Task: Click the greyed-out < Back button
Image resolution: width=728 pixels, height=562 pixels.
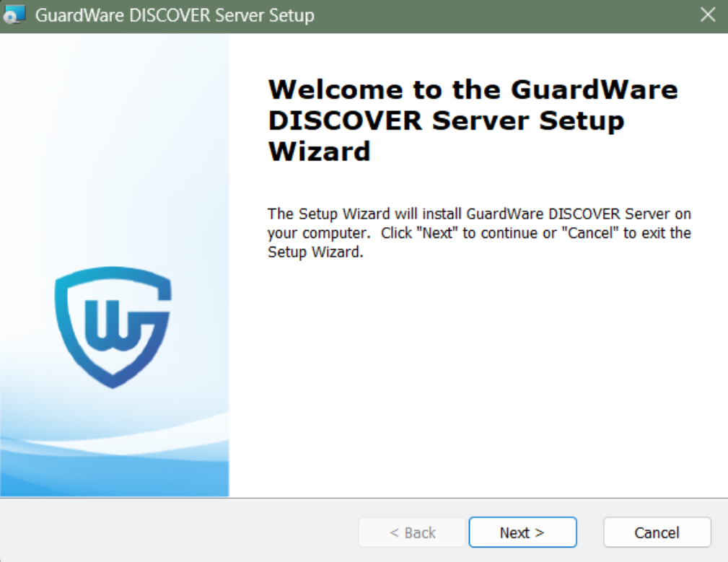Action: pos(413,532)
